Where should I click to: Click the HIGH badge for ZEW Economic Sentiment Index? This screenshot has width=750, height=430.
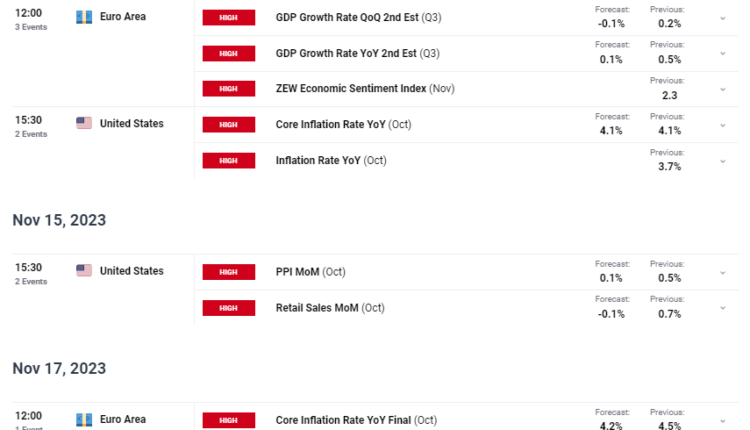coord(228,89)
